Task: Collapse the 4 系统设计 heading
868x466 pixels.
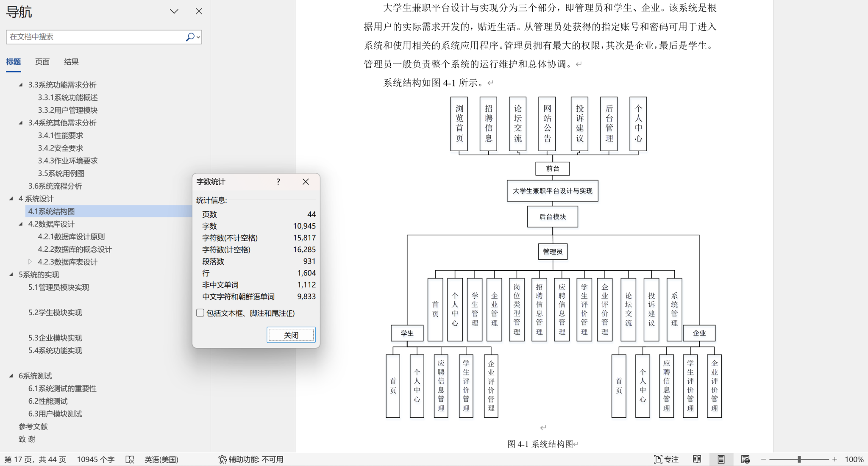Action: click(11, 199)
